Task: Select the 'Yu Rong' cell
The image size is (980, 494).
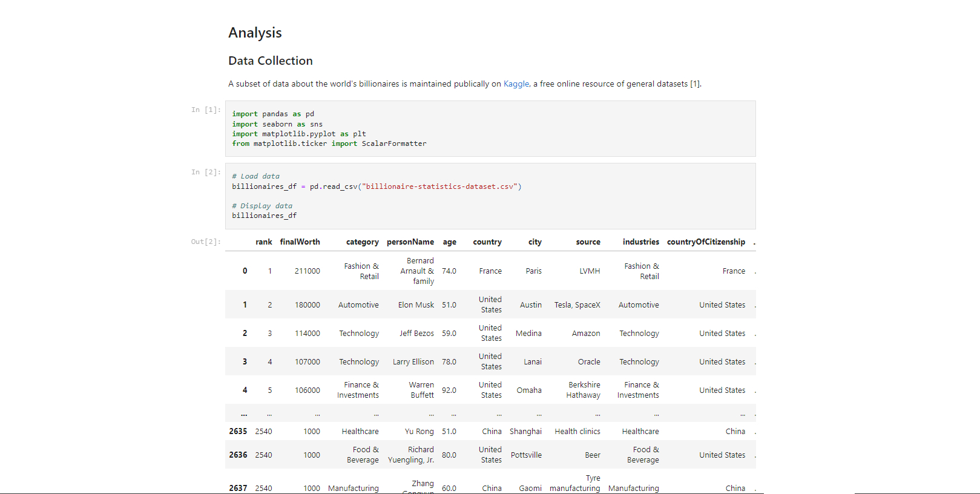Action: click(419, 432)
